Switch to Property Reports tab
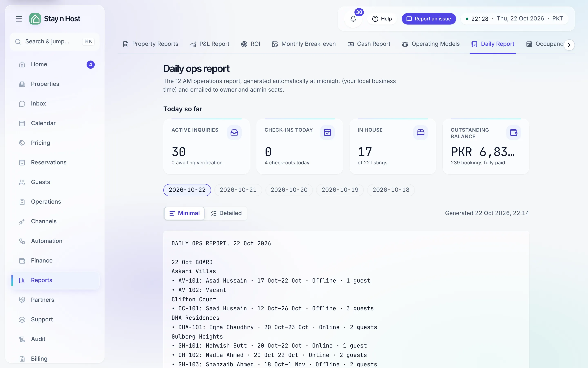 tap(150, 44)
